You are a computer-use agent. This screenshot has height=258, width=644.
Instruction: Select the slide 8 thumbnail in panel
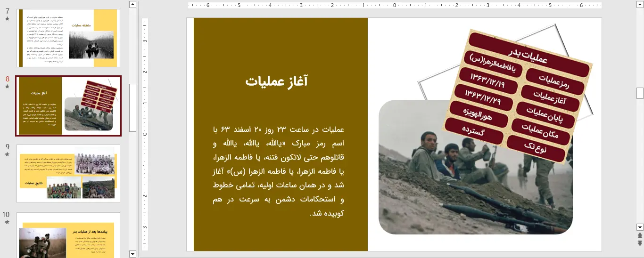(68, 106)
